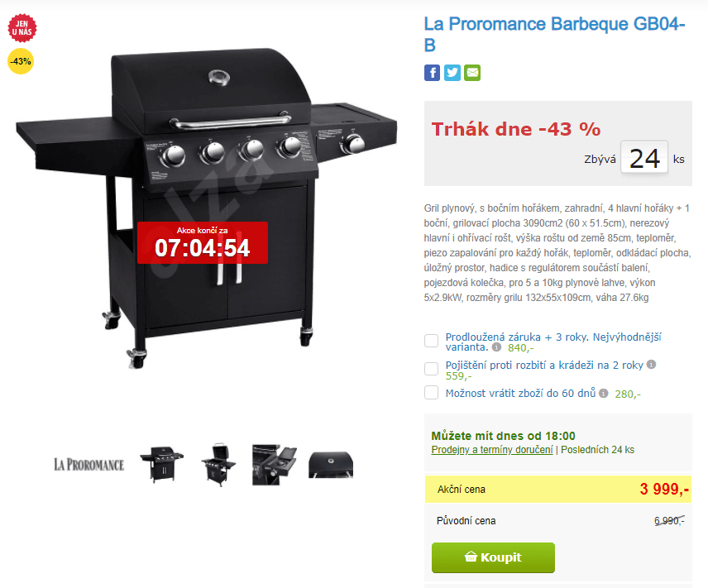Open info icon for 60-day return option
The height and width of the screenshot is (588, 708).
(603, 394)
